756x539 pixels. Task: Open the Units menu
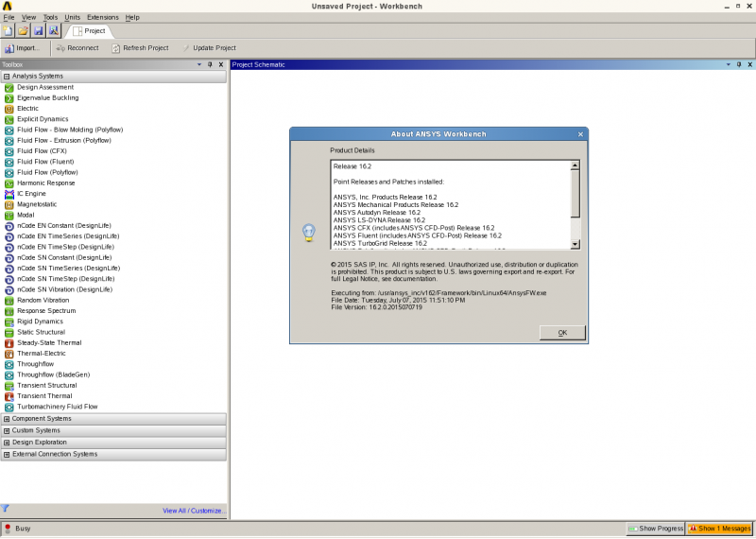pos(73,17)
